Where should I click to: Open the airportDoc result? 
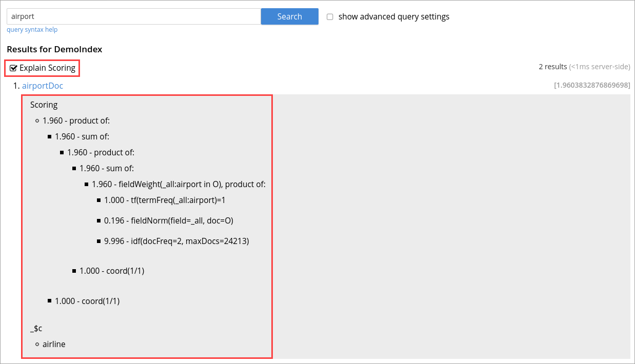pos(43,86)
